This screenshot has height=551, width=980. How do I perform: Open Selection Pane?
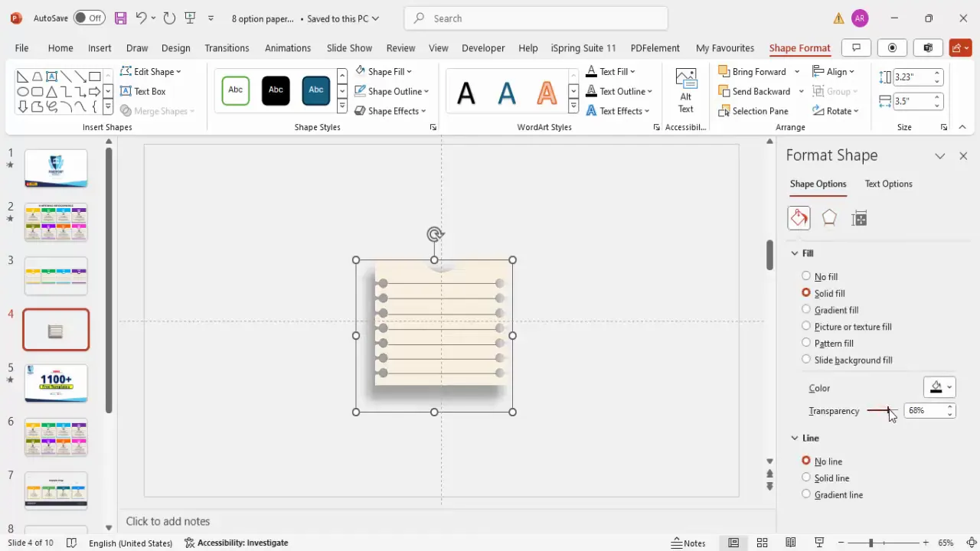pos(753,111)
